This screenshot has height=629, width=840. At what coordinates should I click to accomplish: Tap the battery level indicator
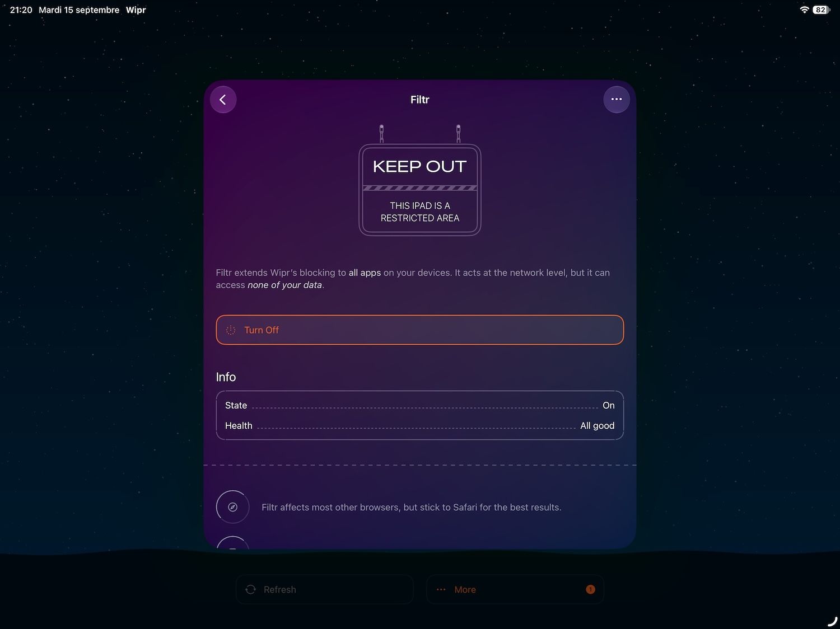click(x=821, y=10)
